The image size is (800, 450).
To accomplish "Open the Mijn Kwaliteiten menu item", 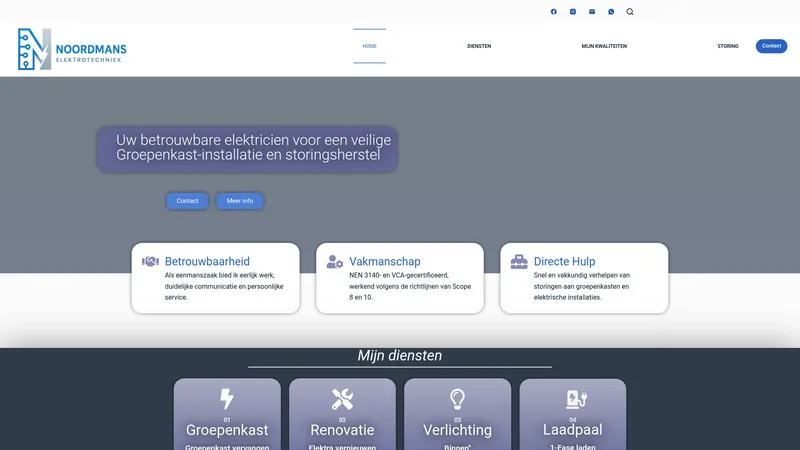I will (604, 46).
